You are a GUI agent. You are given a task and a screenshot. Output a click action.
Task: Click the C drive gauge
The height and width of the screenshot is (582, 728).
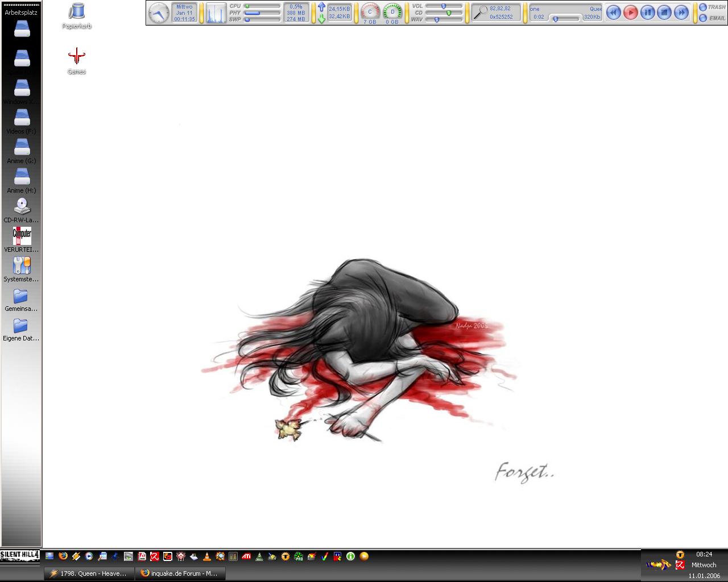click(x=370, y=13)
